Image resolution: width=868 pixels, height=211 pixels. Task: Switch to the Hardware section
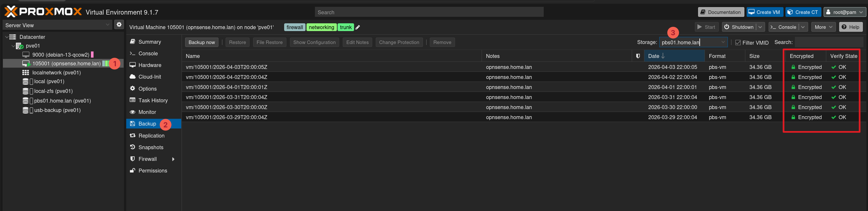click(150, 65)
